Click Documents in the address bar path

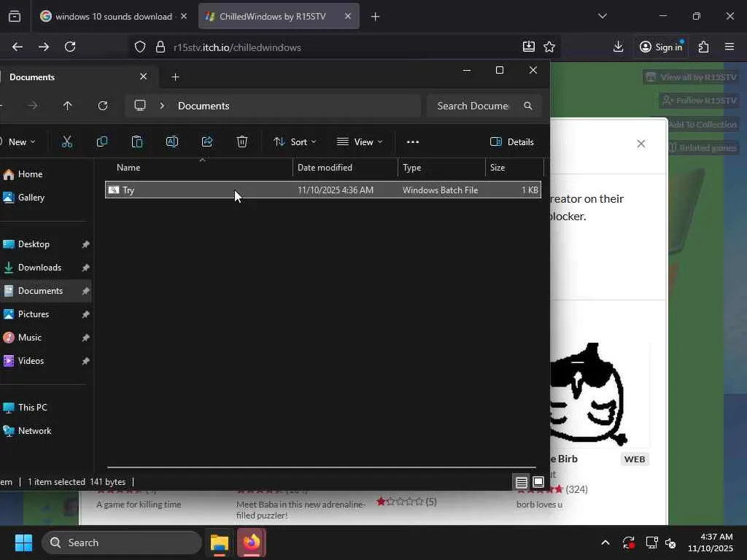(x=204, y=106)
